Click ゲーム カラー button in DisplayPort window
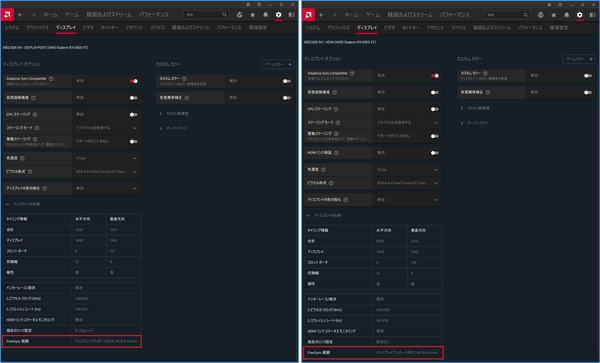 click(x=278, y=64)
